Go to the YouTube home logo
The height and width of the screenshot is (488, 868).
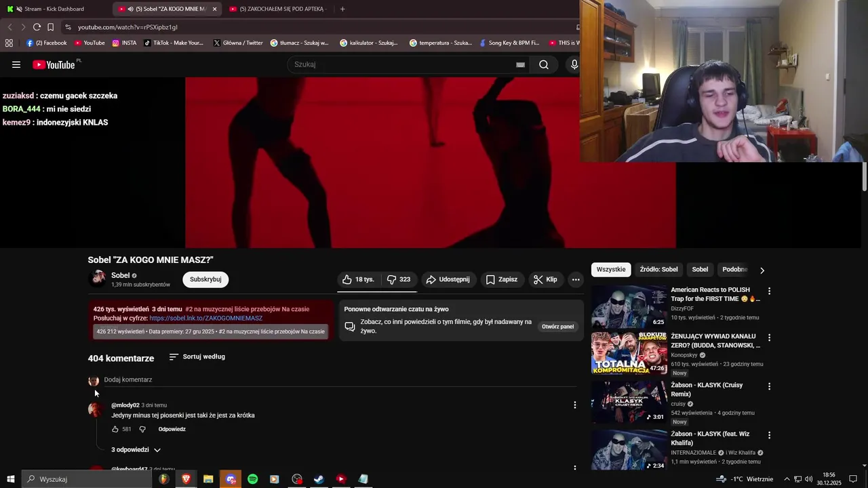coord(54,64)
